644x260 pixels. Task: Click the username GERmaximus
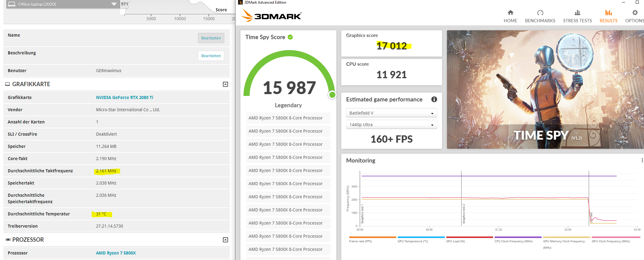[109, 71]
